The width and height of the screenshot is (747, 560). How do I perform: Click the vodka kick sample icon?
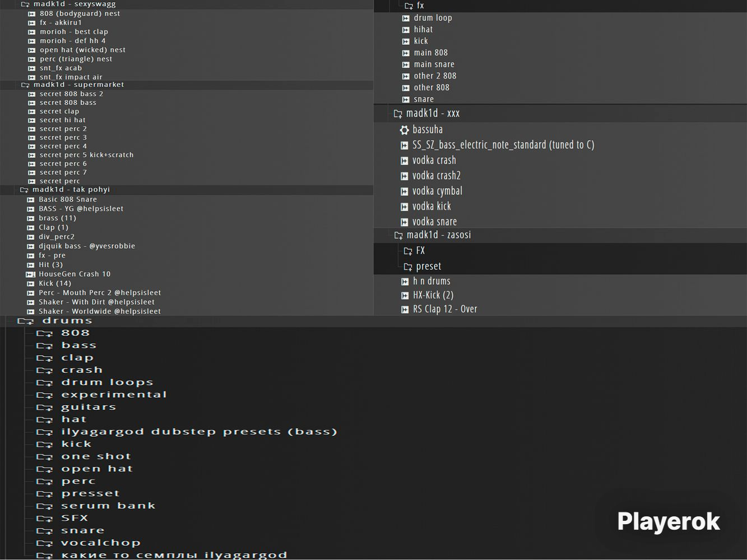(404, 207)
